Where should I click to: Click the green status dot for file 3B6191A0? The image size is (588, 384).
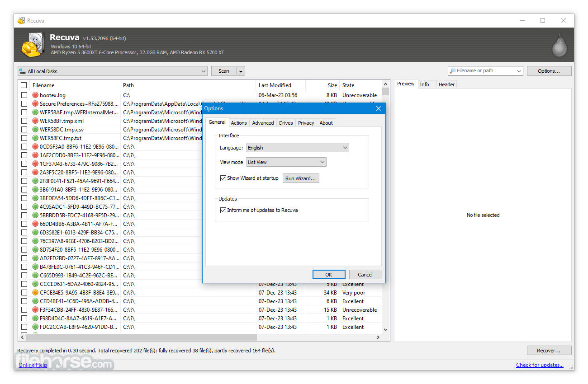[x=35, y=190]
